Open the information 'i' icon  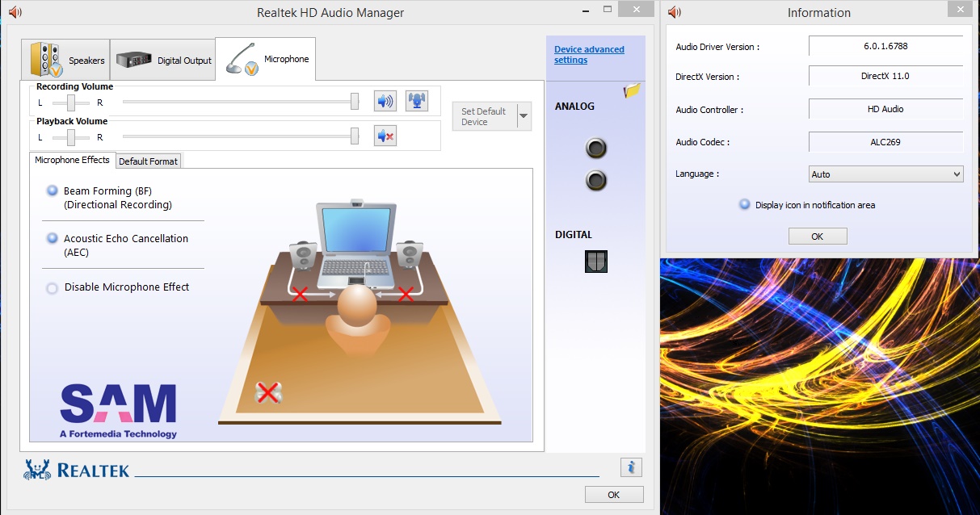tap(631, 467)
